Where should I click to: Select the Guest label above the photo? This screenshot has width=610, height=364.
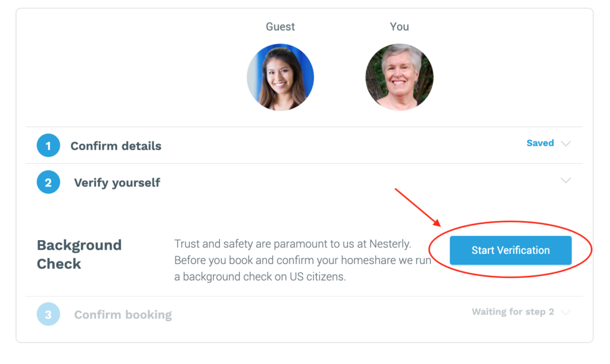click(280, 26)
